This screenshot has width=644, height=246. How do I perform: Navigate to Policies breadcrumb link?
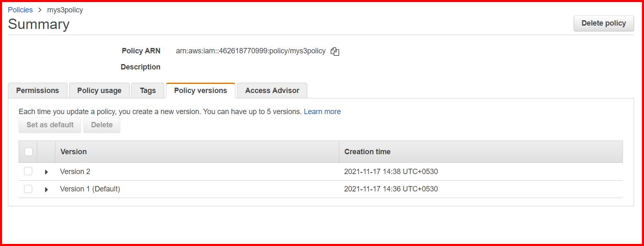[x=20, y=10]
